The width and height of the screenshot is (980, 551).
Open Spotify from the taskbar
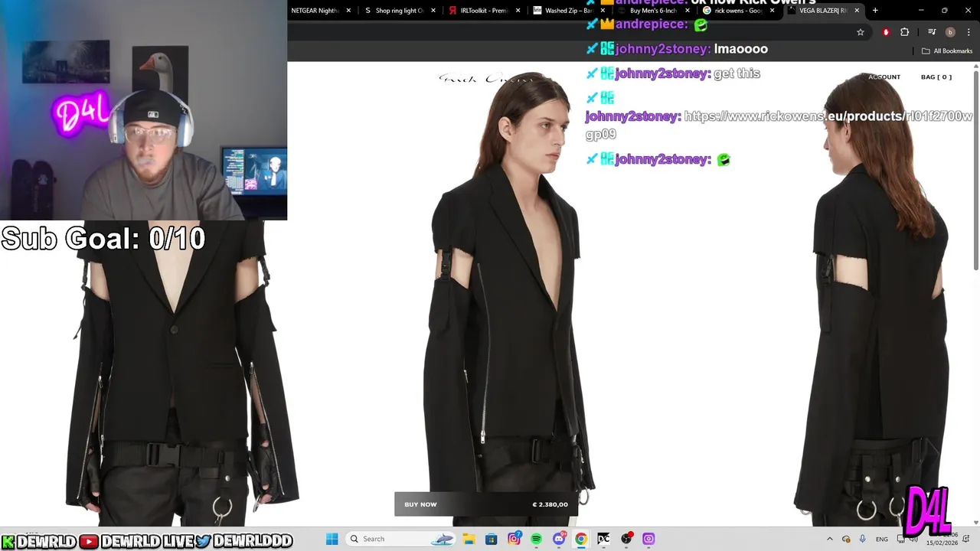click(536, 539)
